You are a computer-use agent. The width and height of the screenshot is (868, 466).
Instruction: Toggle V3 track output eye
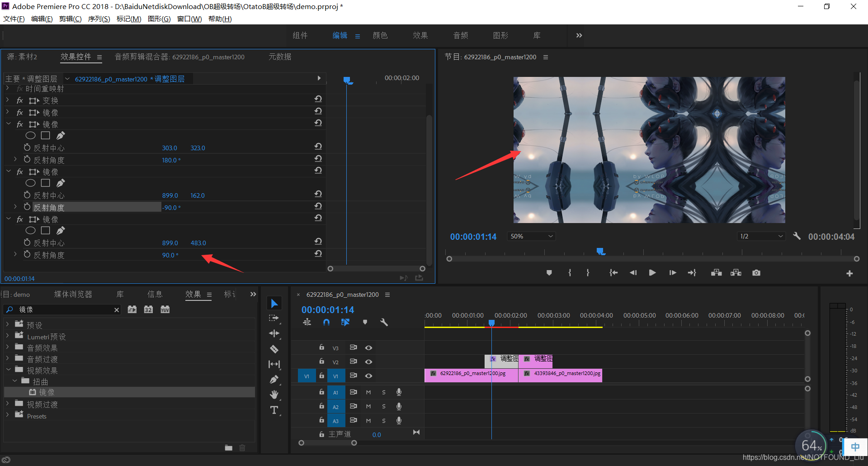tap(368, 348)
